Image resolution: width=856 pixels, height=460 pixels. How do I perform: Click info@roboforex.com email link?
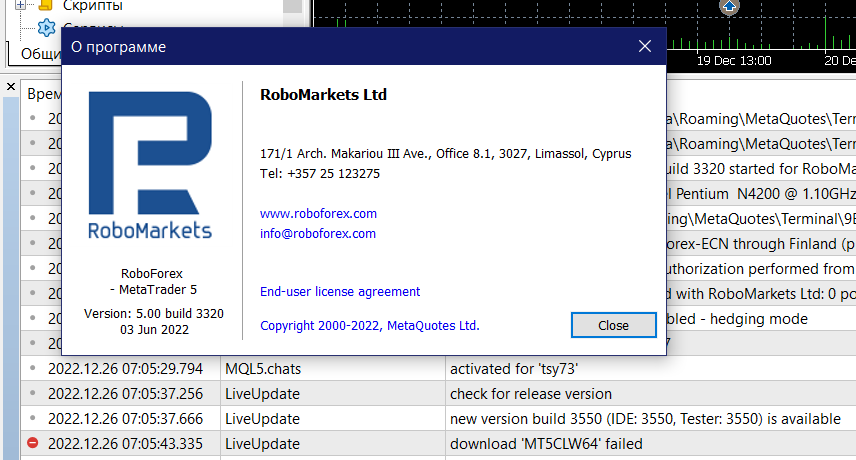coord(318,234)
